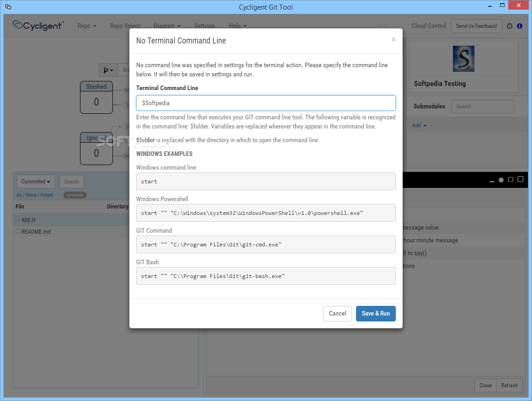The height and width of the screenshot is (401, 532).
Task: Click the filled circle icon in black bar
Action: pos(501,180)
